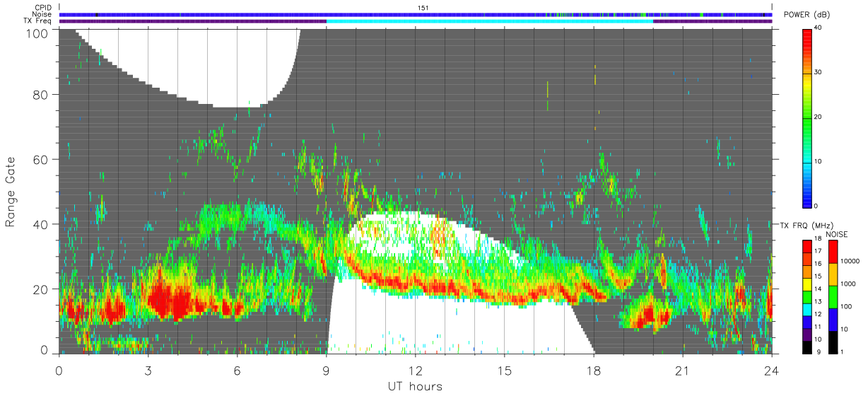Pick the blue 11–12 MHz TX FRQ swatch
Viewport: 868px width, 401px height.
click(807, 322)
